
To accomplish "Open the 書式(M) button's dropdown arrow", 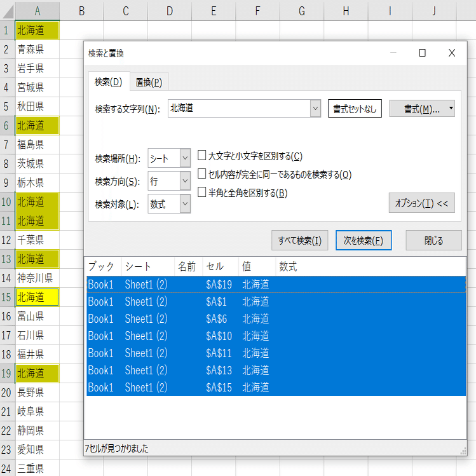I will [451, 109].
